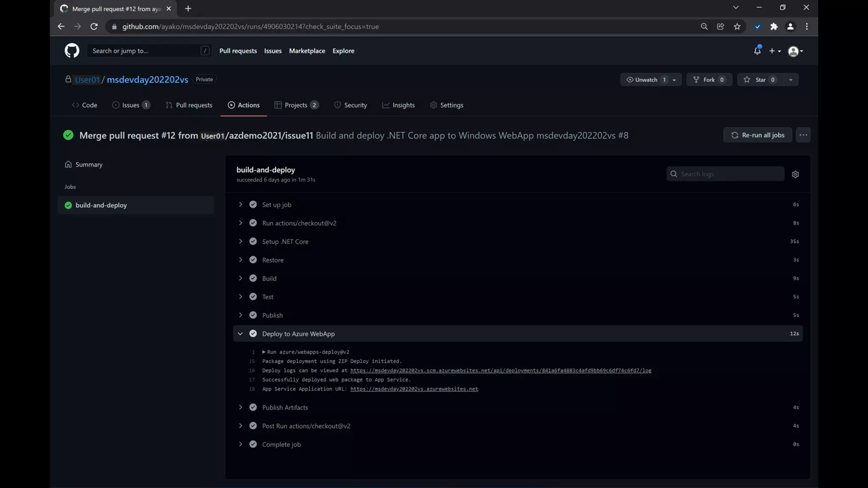Open the App Service Application URL link

click(x=414, y=389)
